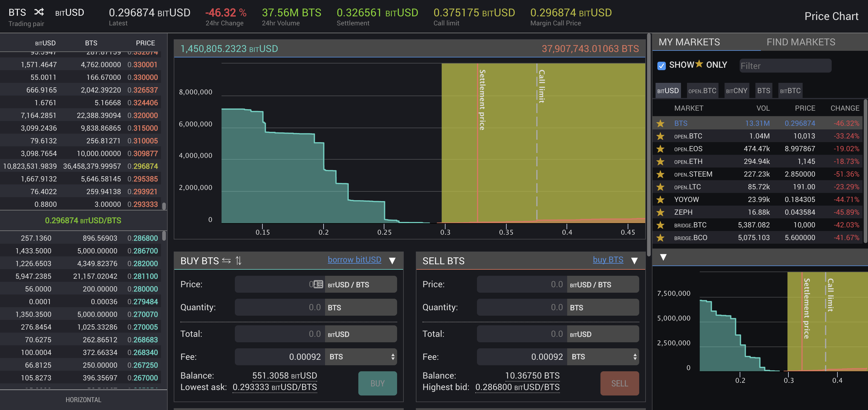
Task: Click highest bid value 0.286800 bitUSD/BTS
Action: point(517,387)
